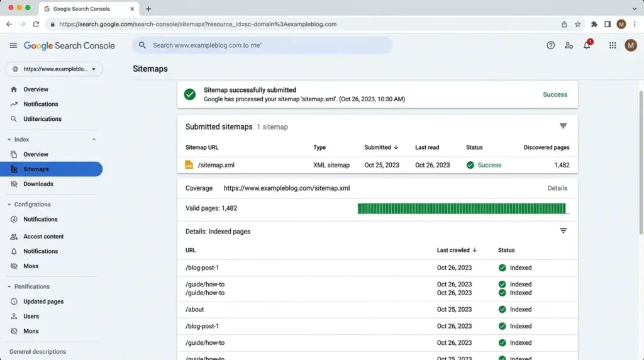The height and width of the screenshot is (360, 644).
Task: Open browser extensions puzzle icon
Action: (594, 25)
